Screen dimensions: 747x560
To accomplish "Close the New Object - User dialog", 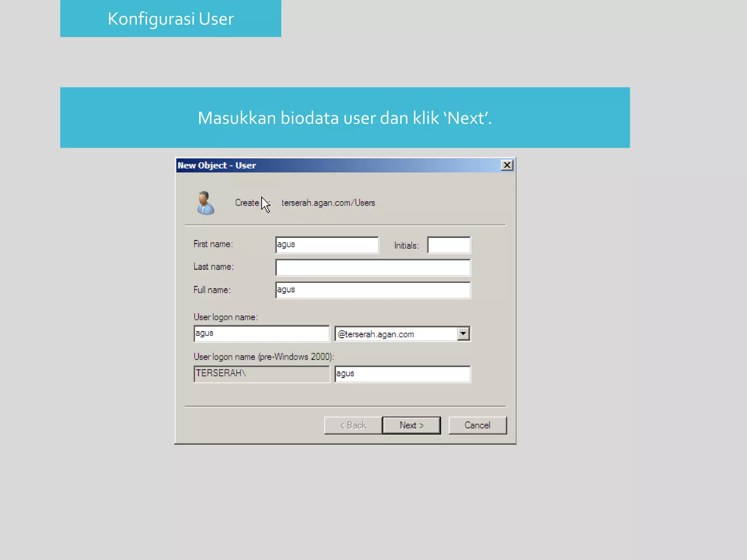I will 507,165.
